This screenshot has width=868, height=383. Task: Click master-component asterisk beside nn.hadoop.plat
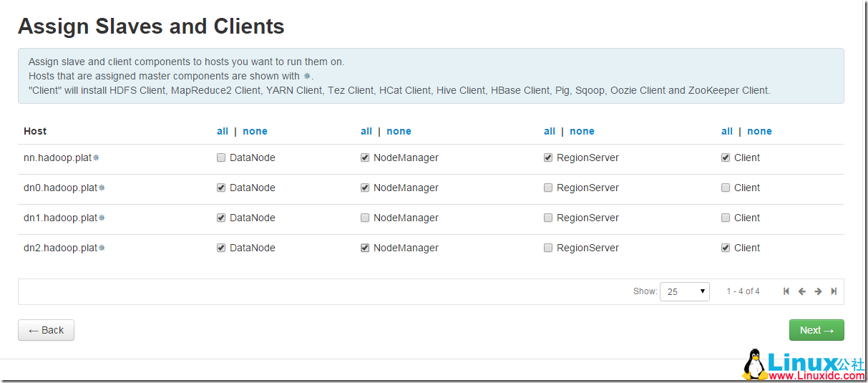coord(96,157)
